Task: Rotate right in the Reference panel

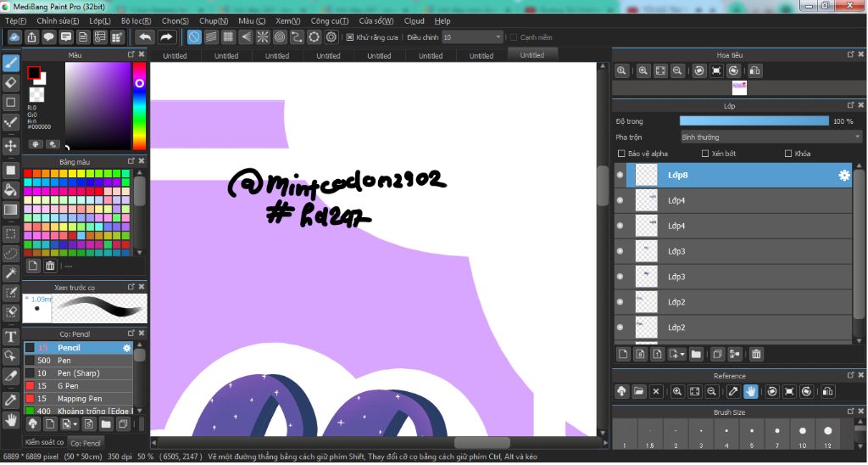Action: pos(807,391)
